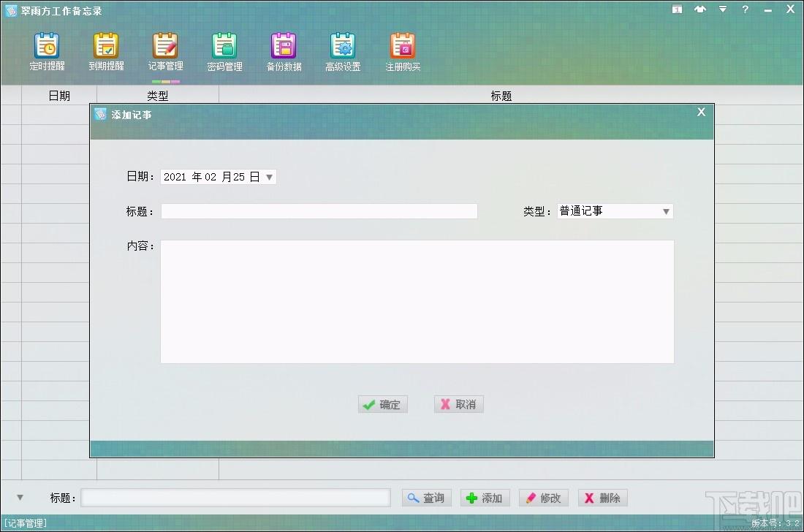Open the title bar dropdown menu arrow

point(722,9)
